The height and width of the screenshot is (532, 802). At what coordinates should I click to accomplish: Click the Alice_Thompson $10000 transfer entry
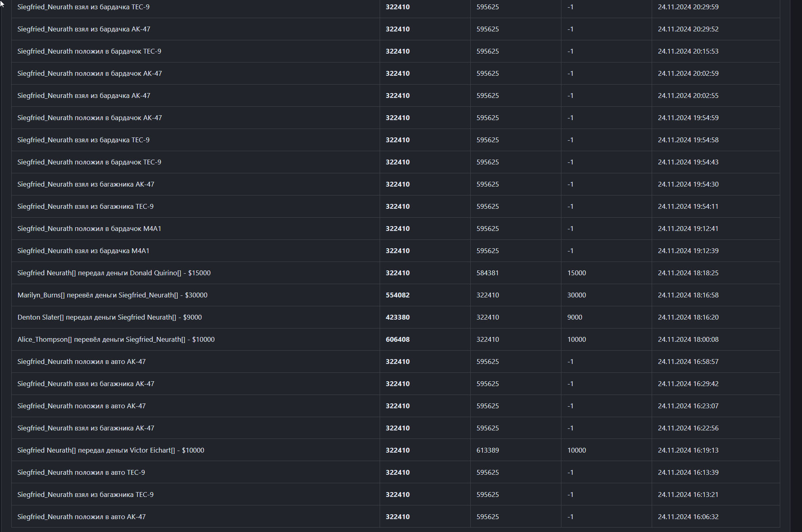116,339
